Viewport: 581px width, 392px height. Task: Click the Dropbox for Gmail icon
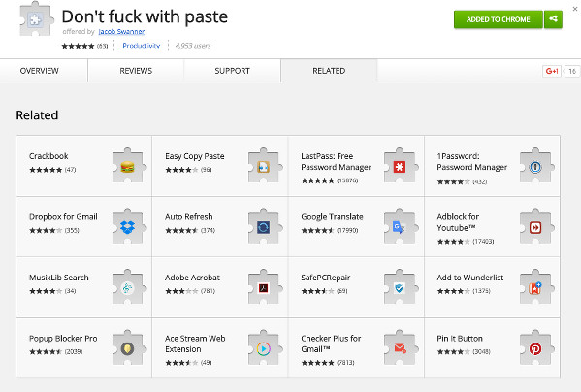click(127, 227)
